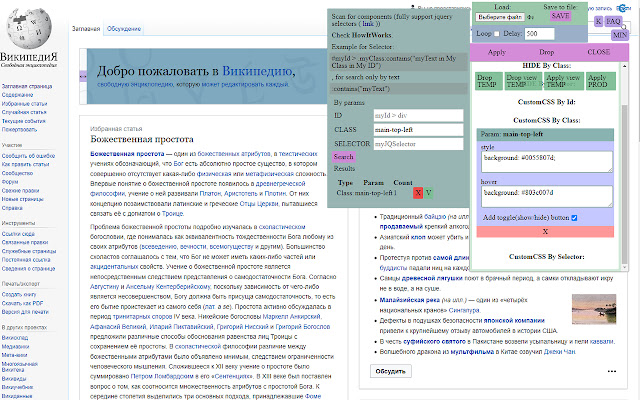Open the древесной лягушки link
This screenshot has height=400, width=640.
pos(432,278)
